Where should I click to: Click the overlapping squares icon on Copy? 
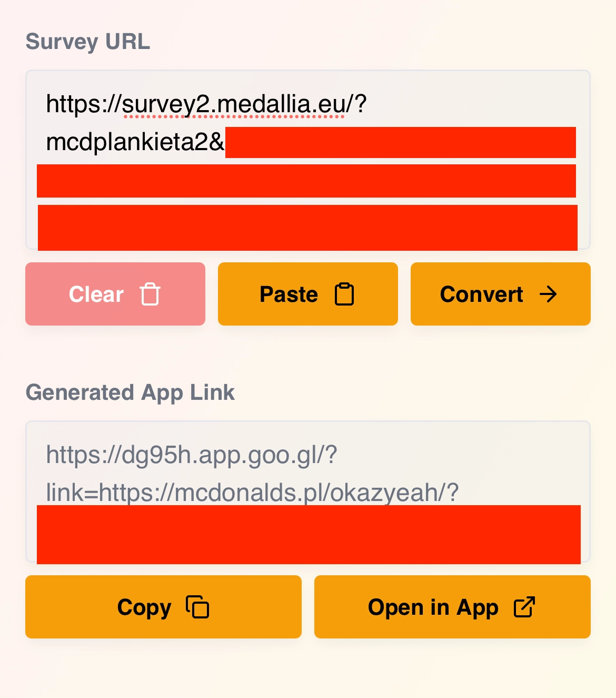197,607
